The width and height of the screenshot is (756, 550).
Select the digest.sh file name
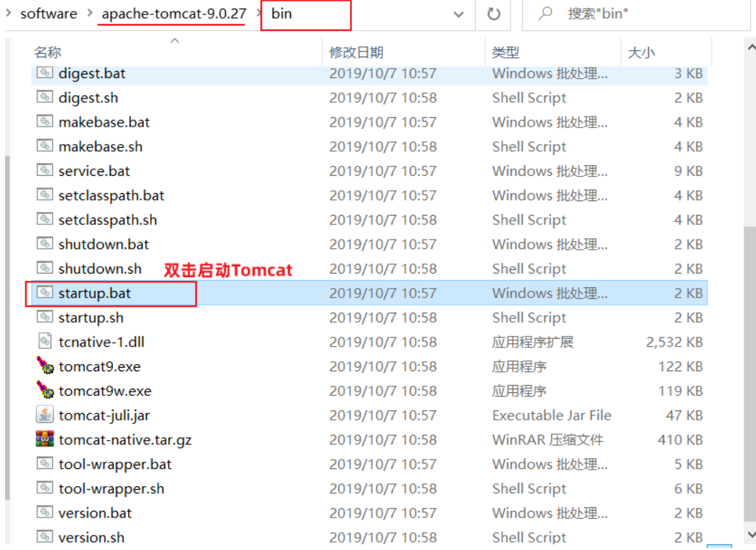pos(88,98)
